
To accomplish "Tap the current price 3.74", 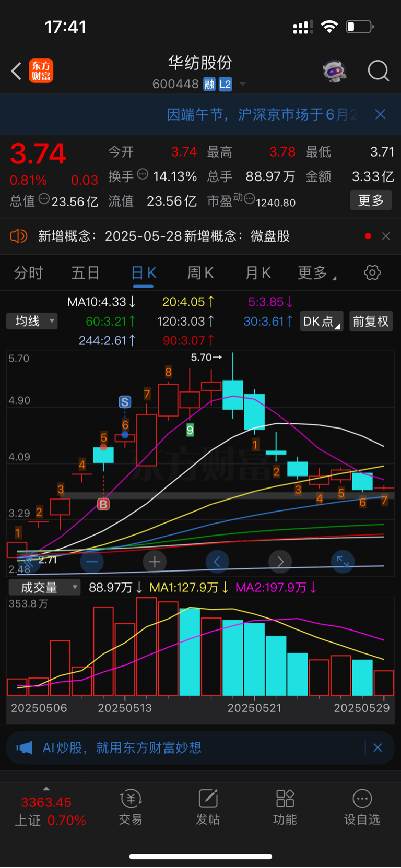I will click(x=38, y=154).
